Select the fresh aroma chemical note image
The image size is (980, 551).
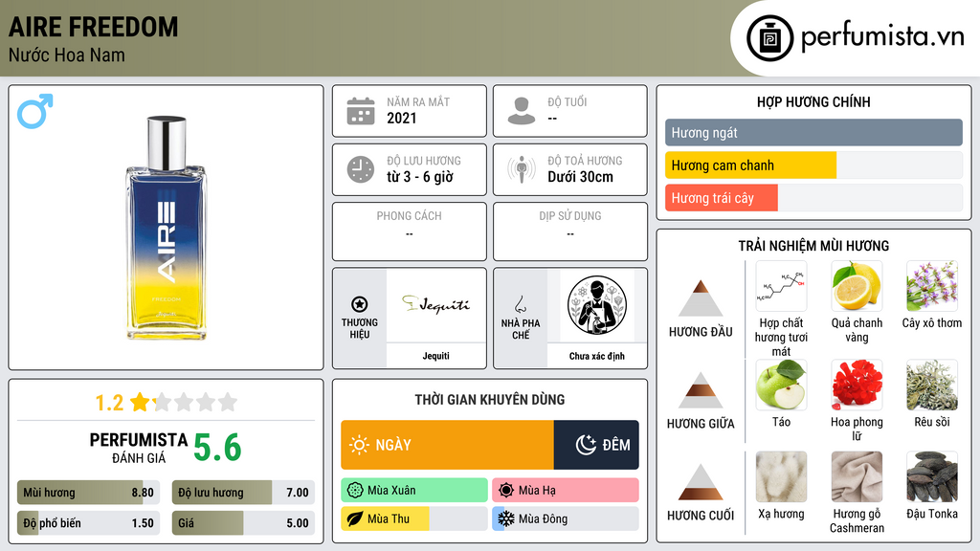coord(781,286)
